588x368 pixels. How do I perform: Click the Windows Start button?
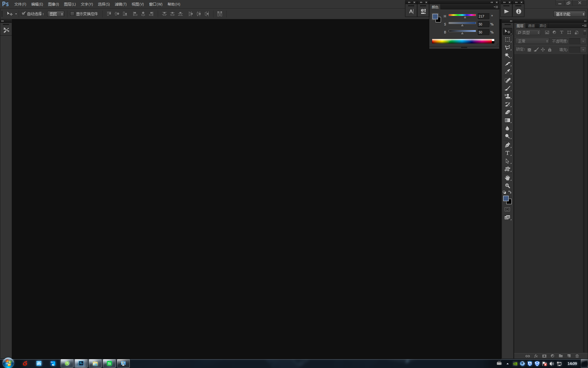(x=8, y=363)
